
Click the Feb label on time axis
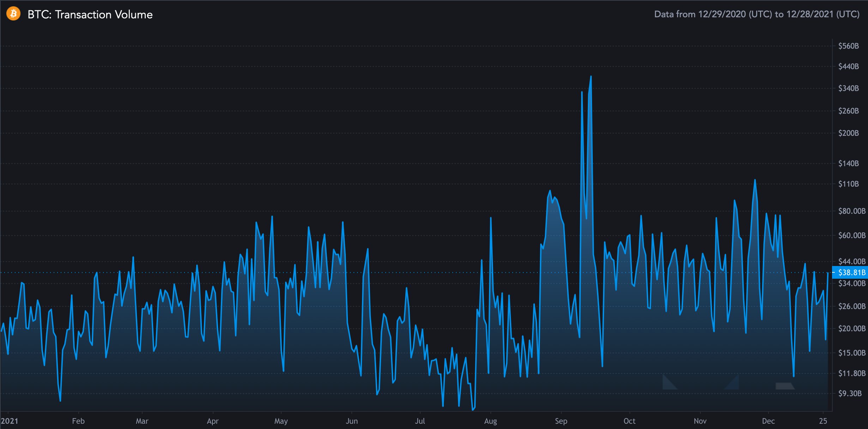[78, 421]
